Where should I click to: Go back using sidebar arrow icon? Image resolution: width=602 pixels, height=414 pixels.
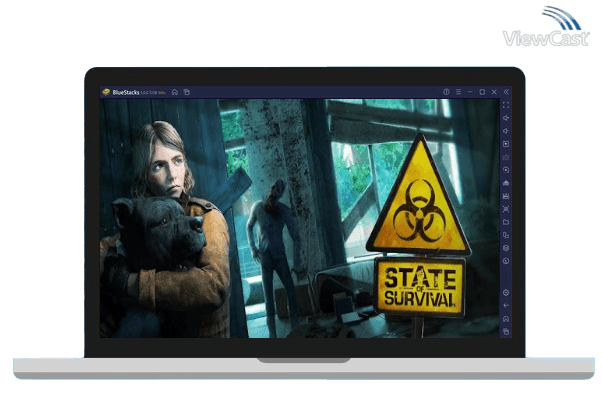[x=506, y=306]
